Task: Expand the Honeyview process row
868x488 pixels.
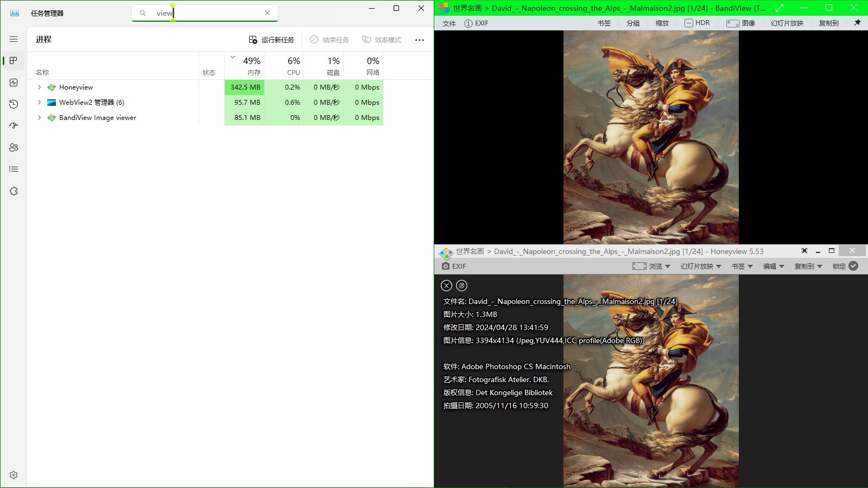Action: tap(39, 87)
